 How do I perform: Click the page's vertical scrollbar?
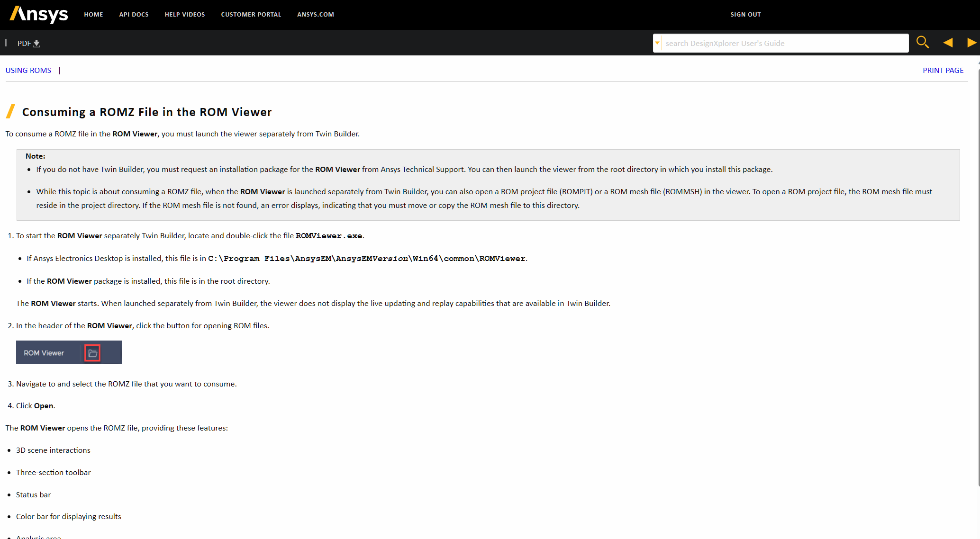pos(978,275)
